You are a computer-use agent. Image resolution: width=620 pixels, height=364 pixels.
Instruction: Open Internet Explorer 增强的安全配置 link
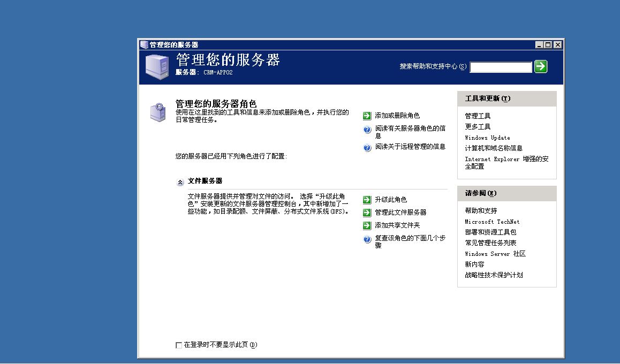506,162
